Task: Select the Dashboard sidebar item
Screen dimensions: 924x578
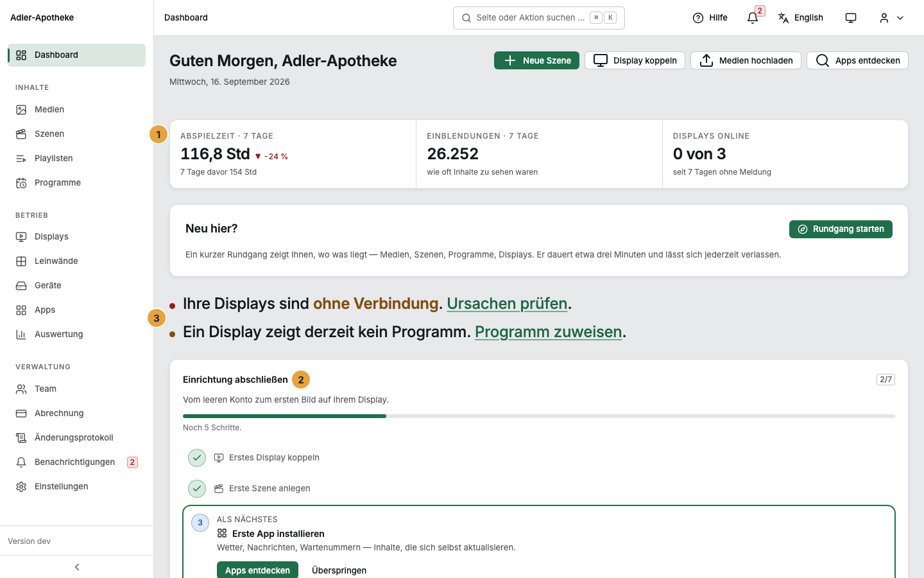Action: [x=77, y=55]
